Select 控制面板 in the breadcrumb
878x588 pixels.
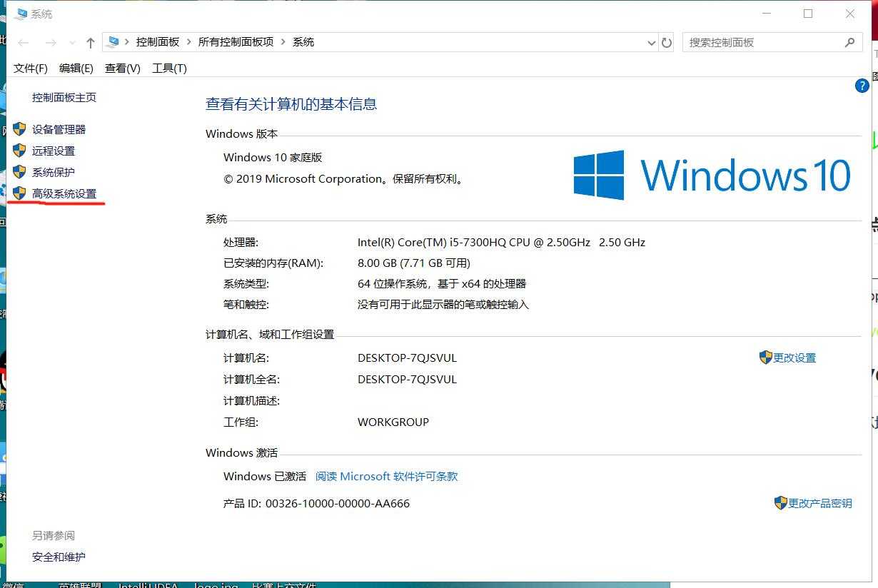[158, 42]
